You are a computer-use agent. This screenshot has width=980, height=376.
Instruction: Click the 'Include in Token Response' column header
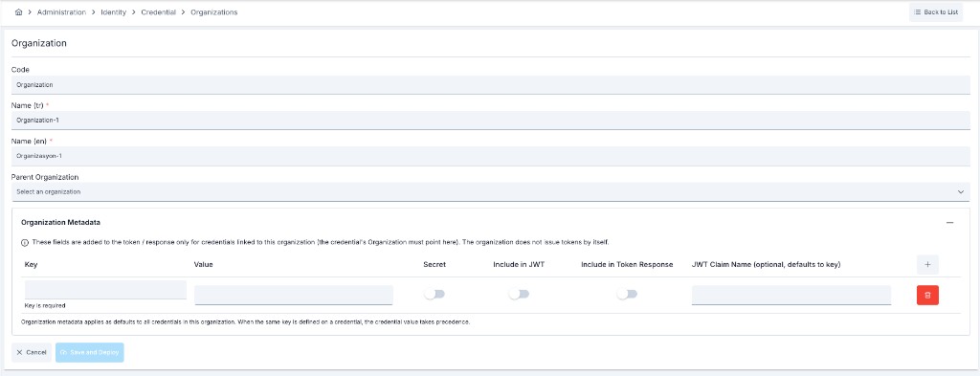627,265
